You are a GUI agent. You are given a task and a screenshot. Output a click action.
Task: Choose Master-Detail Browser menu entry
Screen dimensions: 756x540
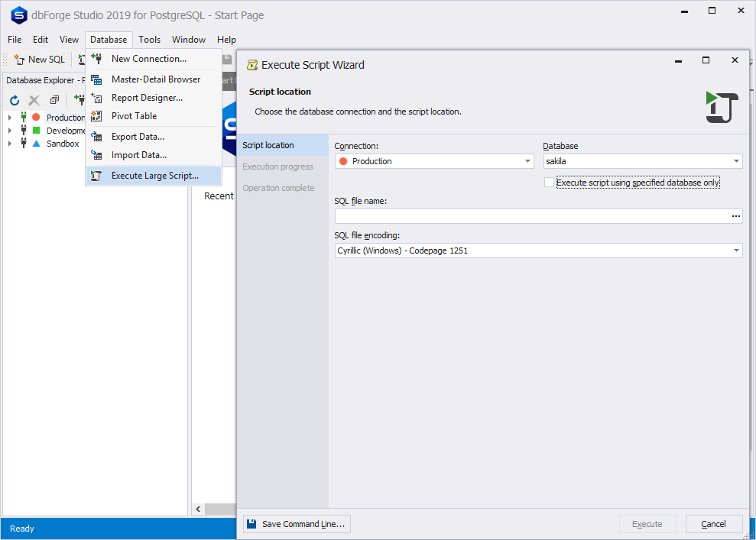point(154,79)
